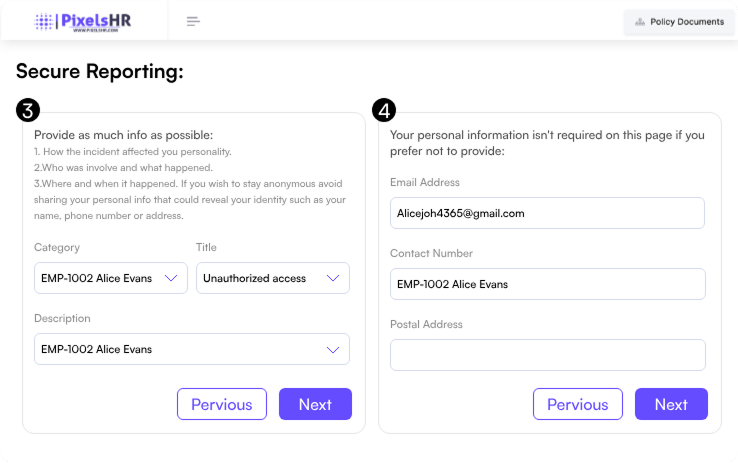Viewport: 738px width, 463px height.
Task: Click the Contact Number input field
Action: (547, 284)
